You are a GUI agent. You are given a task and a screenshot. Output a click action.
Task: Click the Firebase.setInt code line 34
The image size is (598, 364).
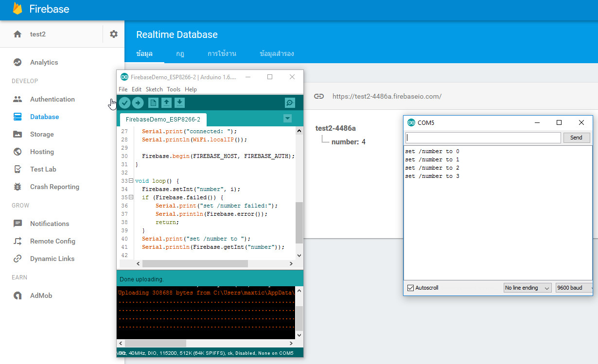191,189
